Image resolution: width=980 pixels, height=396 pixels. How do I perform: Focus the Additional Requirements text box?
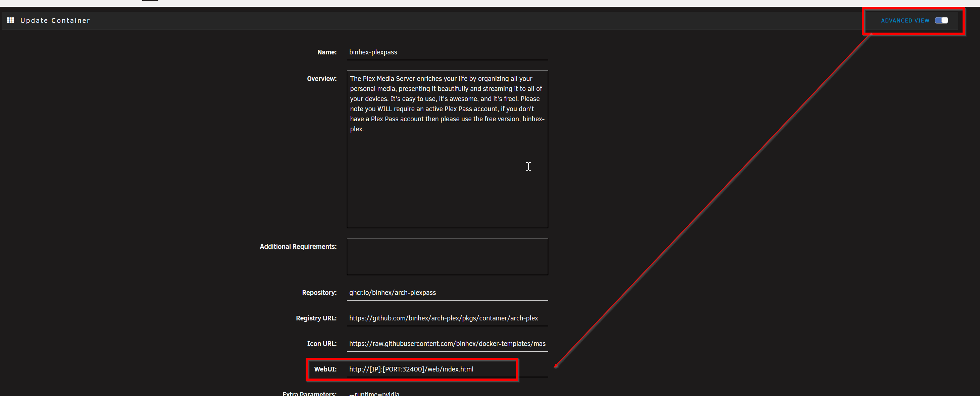(447, 257)
